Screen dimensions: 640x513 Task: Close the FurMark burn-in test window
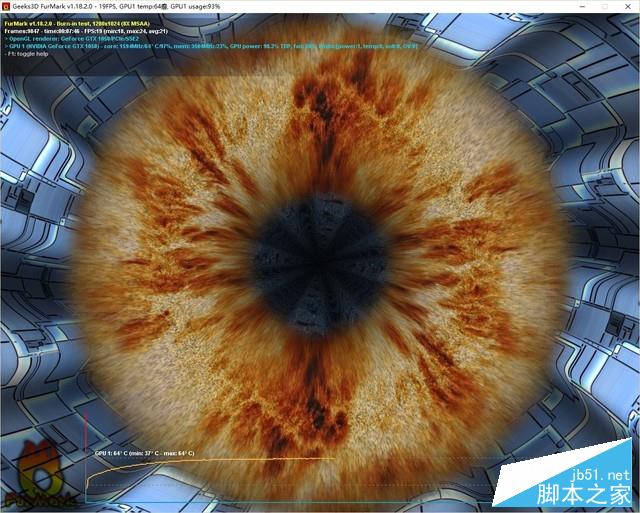click(x=623, y=7)
